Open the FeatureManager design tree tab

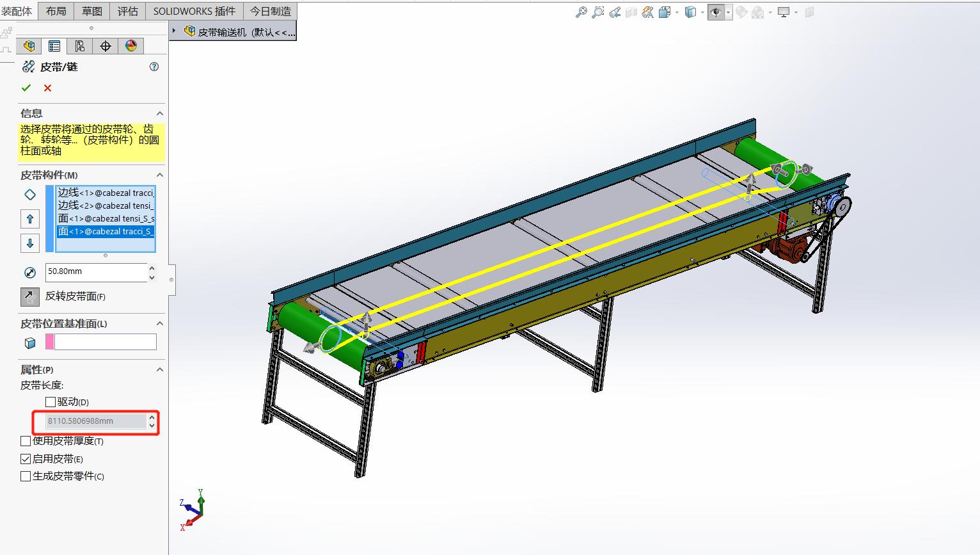(x=29, y=46)
